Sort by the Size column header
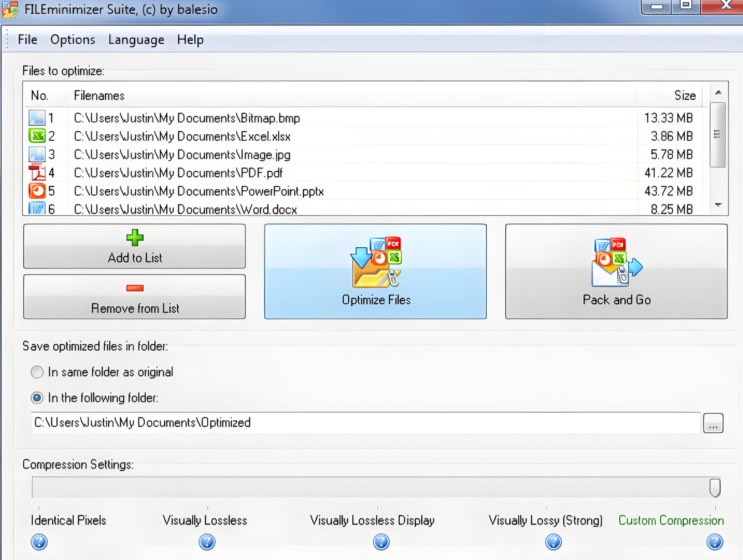This screenshot has height=560, width=743. pyautogui.click(x=670, y=96)
